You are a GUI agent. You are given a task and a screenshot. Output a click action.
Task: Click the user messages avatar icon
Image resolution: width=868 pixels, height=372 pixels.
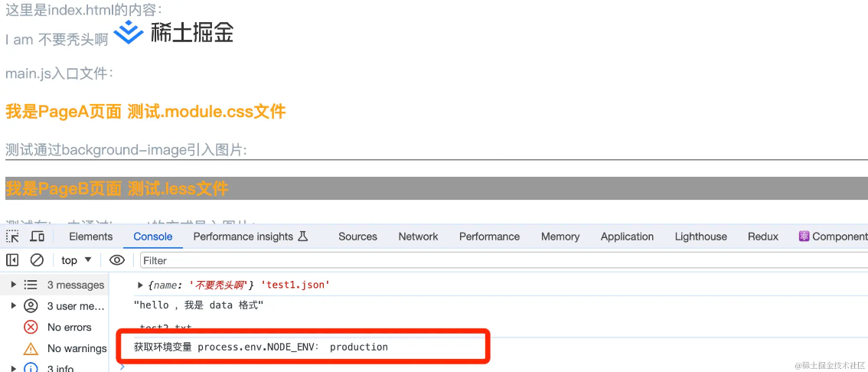point(31,306)
